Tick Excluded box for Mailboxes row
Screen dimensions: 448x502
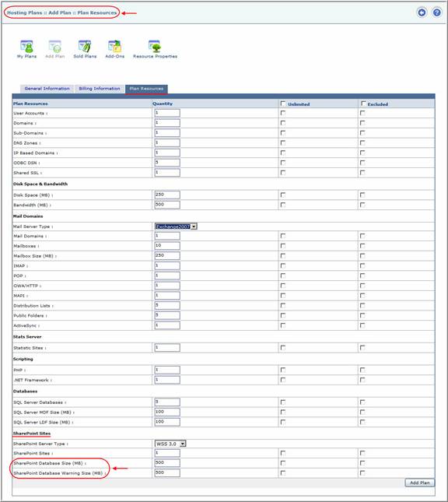click(x=362, y=246)
